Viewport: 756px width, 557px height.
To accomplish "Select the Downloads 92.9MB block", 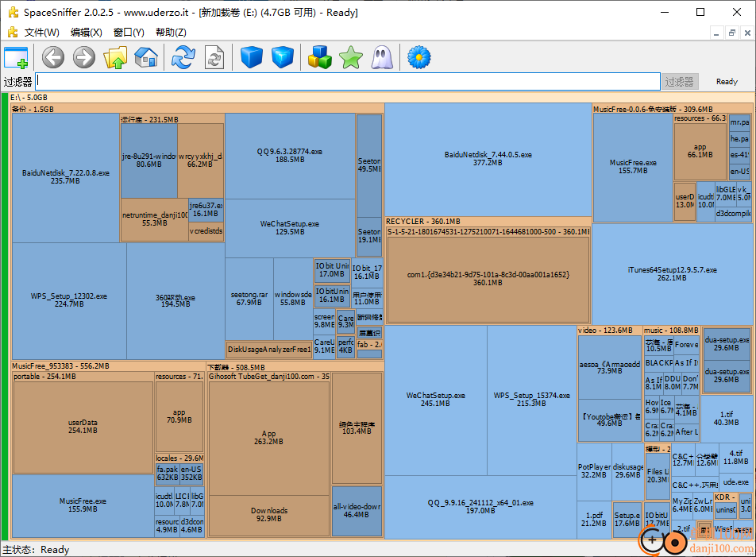I will coord(269,515).
